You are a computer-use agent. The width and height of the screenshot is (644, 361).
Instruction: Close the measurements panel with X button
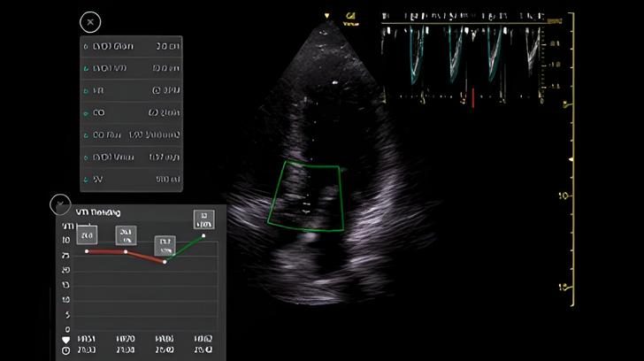(90, 21)
